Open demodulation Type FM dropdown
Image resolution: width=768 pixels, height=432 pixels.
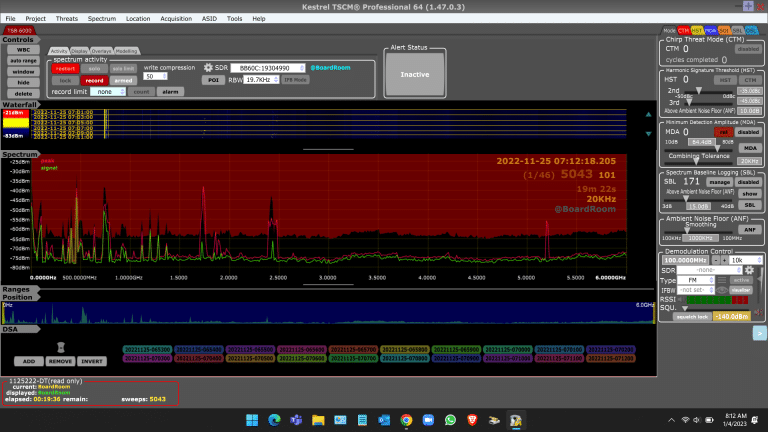coord(696,280)
